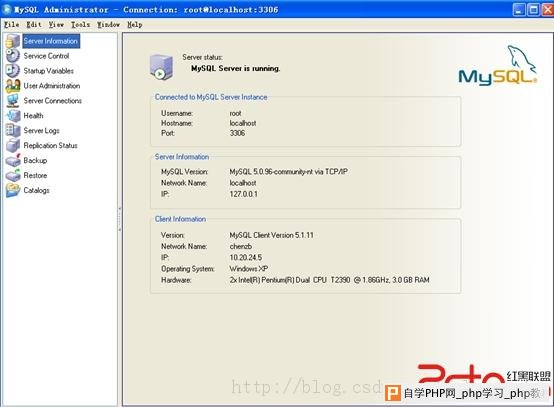
Task: Click the Startup Variables icon
Action: click(13, 71)
